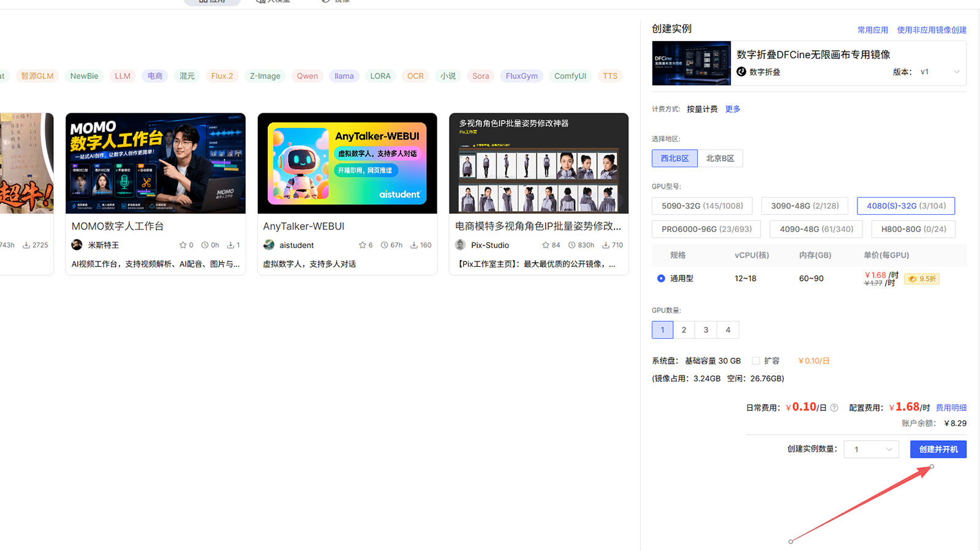Screen dimensions: 980x551
Task: Choose GPU PRO6000-96G (23/693)
Action: (x=706, y=229)
